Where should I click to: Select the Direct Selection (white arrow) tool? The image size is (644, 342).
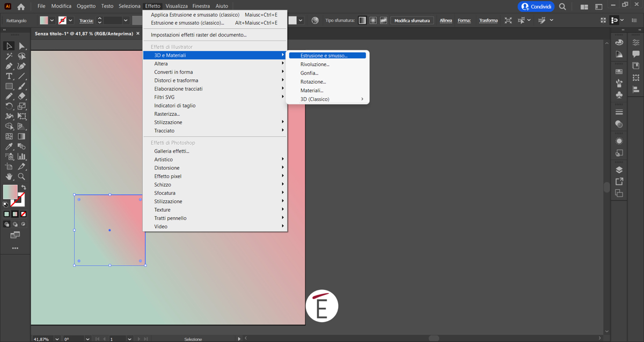(21, 46)
